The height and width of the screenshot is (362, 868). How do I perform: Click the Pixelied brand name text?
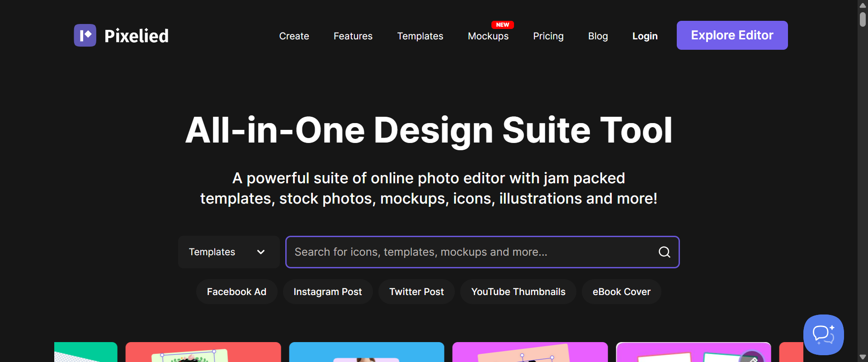pyautogui.click(x=137, y=36)
